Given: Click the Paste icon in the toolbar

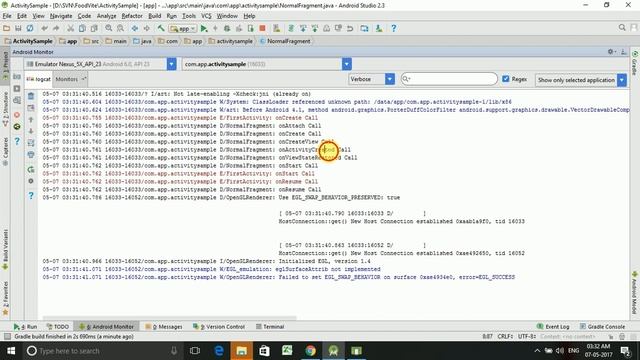Looking at the screenshot, I should [94, 28].
